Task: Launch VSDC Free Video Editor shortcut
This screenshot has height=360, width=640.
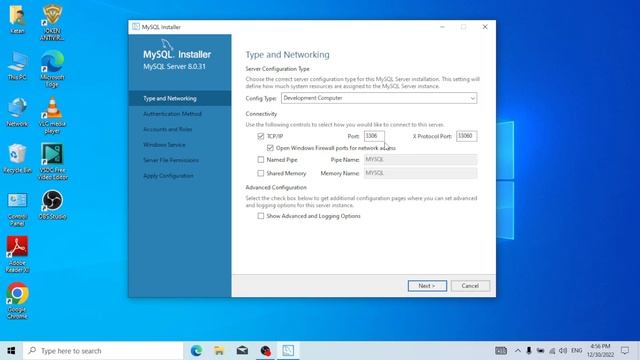Action: [52, 162]
